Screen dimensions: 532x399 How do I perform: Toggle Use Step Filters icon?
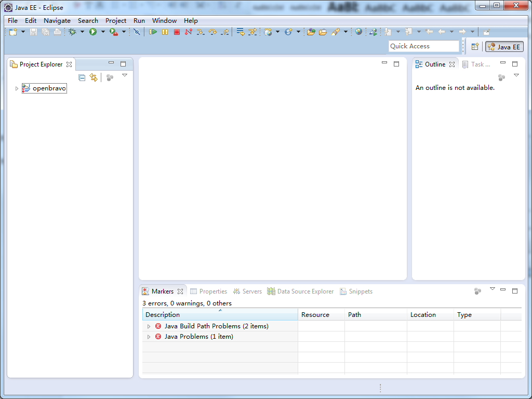point(252,32)
